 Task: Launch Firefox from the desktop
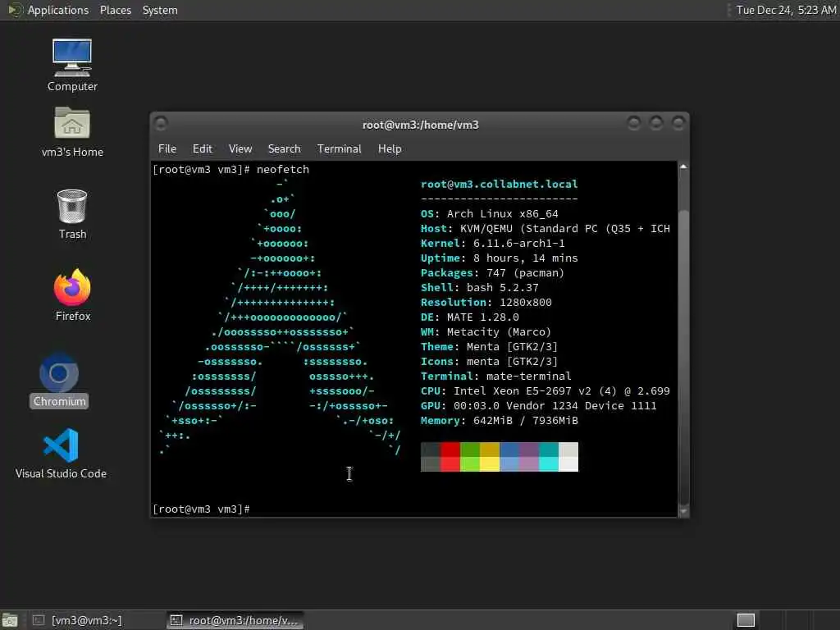[x=72, y=294]
